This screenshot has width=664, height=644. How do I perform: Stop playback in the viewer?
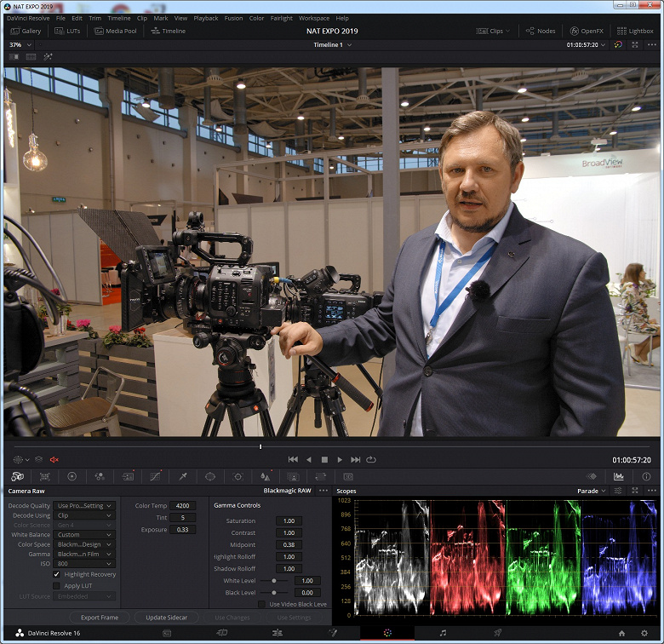tap(324, 460)
